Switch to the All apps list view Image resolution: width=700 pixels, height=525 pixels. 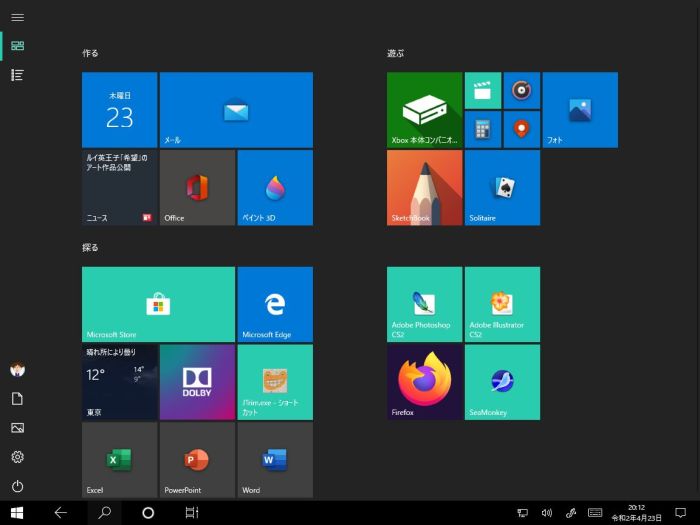pyautogui.click(x=17, y=75)
